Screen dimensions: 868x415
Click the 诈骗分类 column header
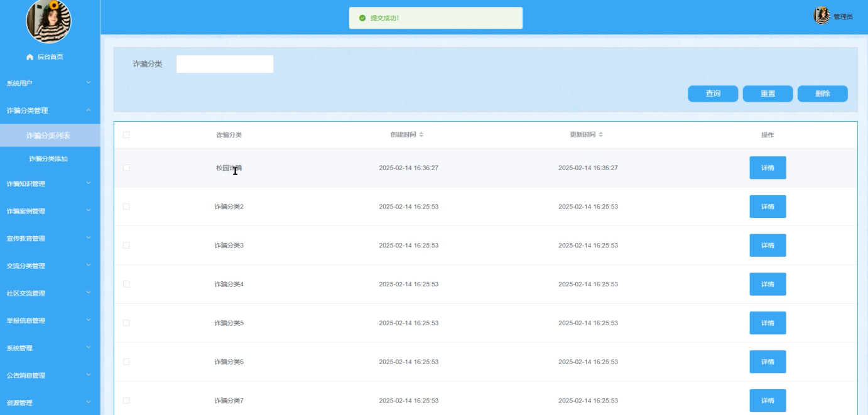click(x=229, y=135)
